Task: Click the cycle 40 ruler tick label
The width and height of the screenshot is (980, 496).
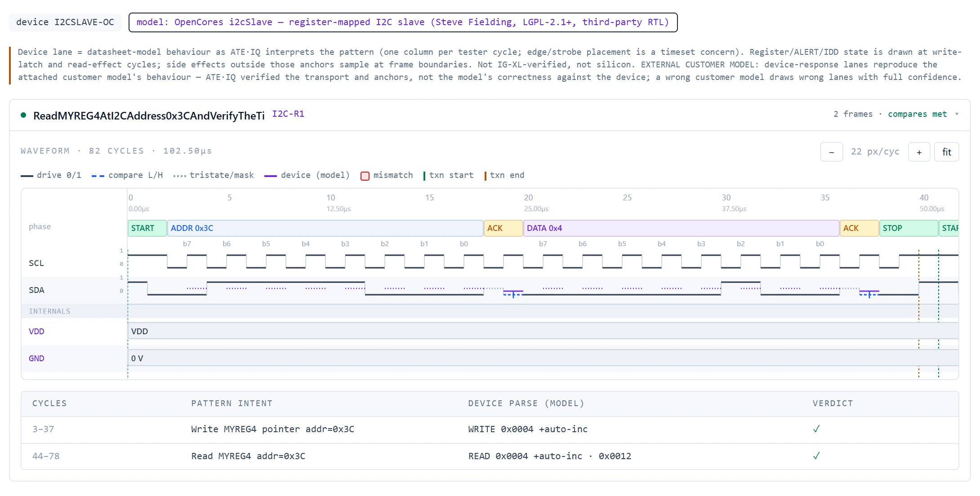Action: click(x=924, y=197)
